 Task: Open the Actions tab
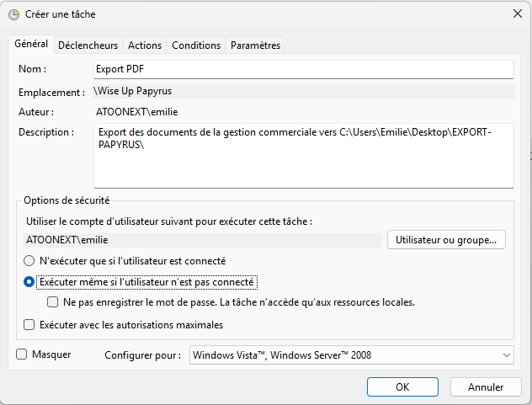[145, 45]
